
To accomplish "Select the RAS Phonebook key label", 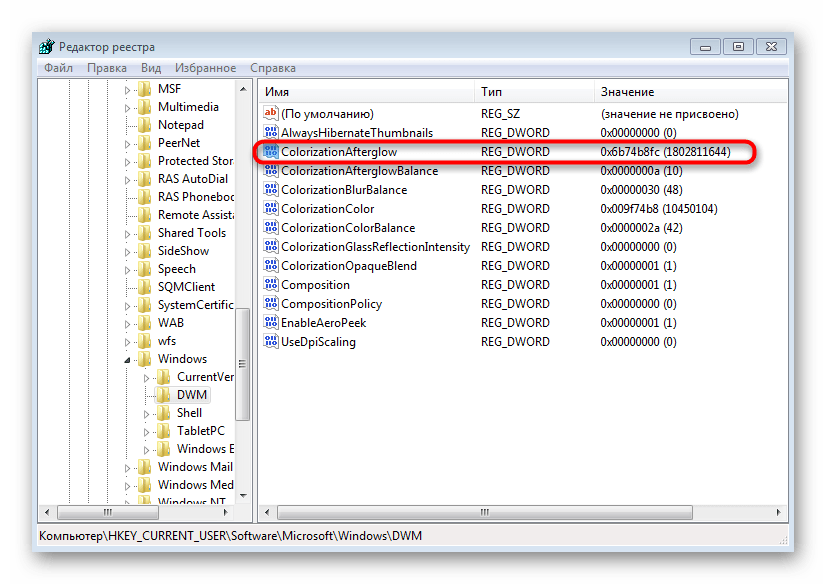I will [x=195, y=196].
